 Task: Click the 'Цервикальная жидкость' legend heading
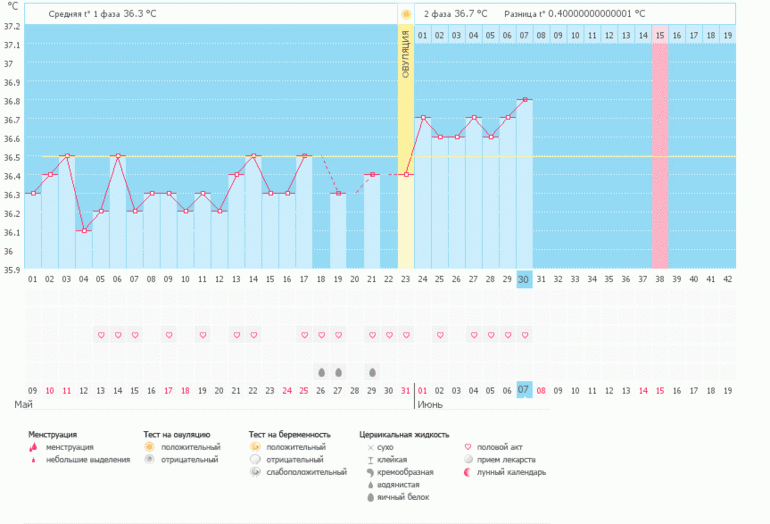pos(404,435)
